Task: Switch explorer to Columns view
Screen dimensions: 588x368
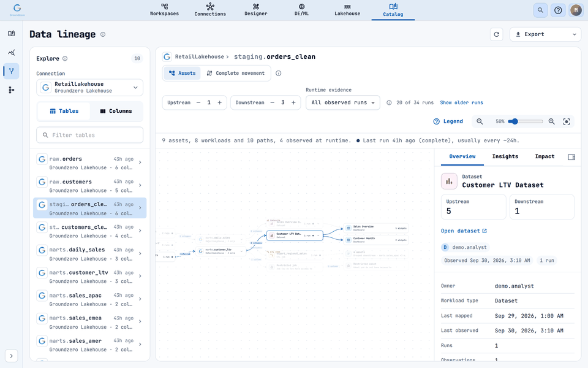Action: point(116,111)
